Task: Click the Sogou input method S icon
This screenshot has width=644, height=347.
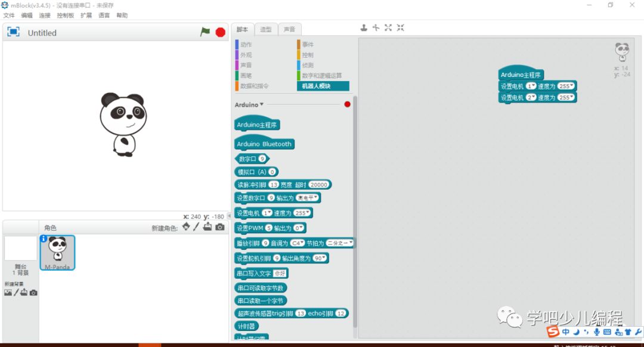Action: [553, 331]
